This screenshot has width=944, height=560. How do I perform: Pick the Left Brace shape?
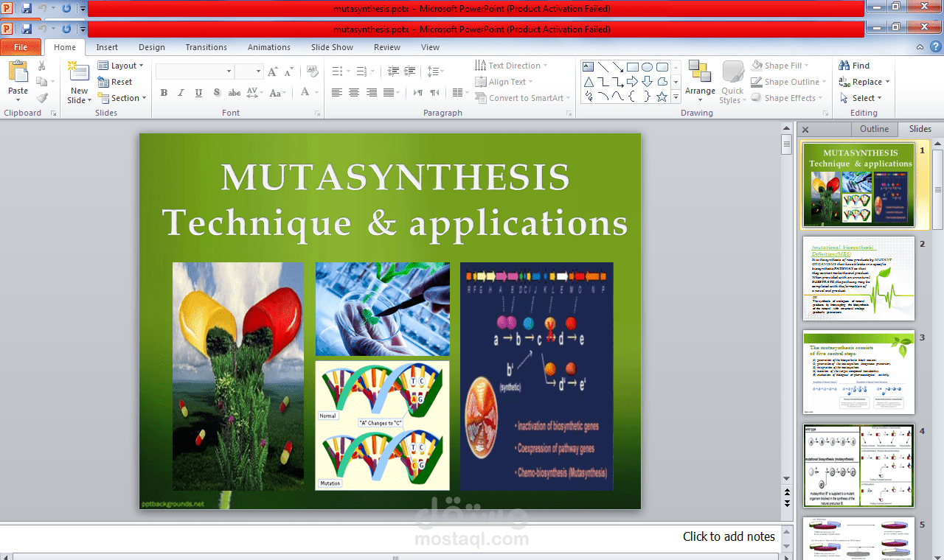[x=632, y=97]
